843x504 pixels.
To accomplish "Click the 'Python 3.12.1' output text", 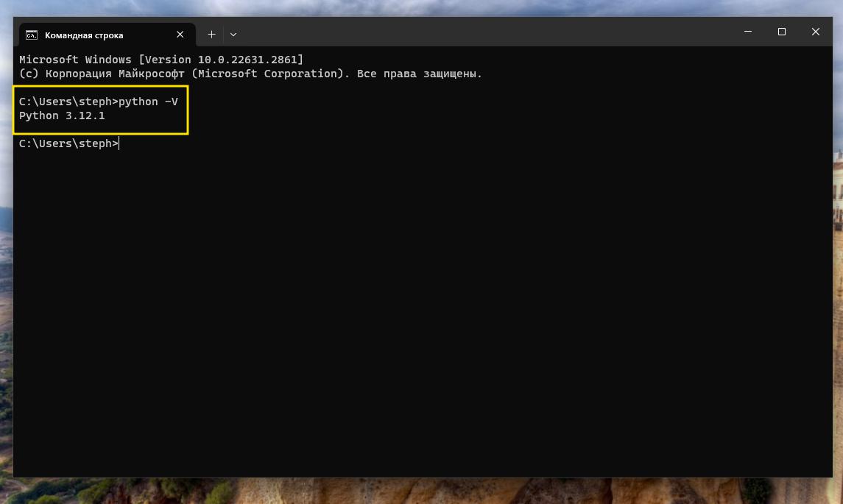I will click(62, 116).
